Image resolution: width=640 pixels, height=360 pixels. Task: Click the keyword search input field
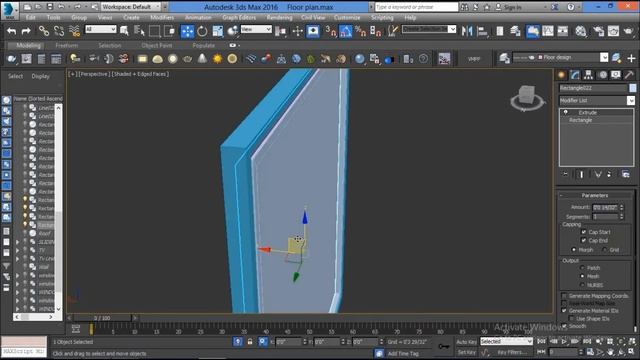click(416, 7)
